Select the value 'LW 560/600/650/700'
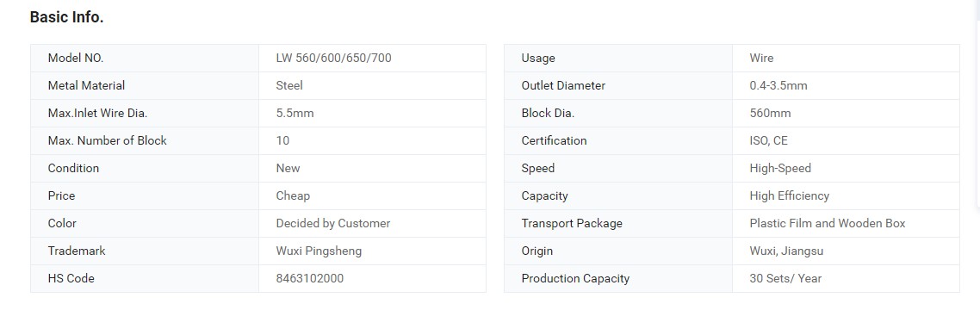 (334, 59)
